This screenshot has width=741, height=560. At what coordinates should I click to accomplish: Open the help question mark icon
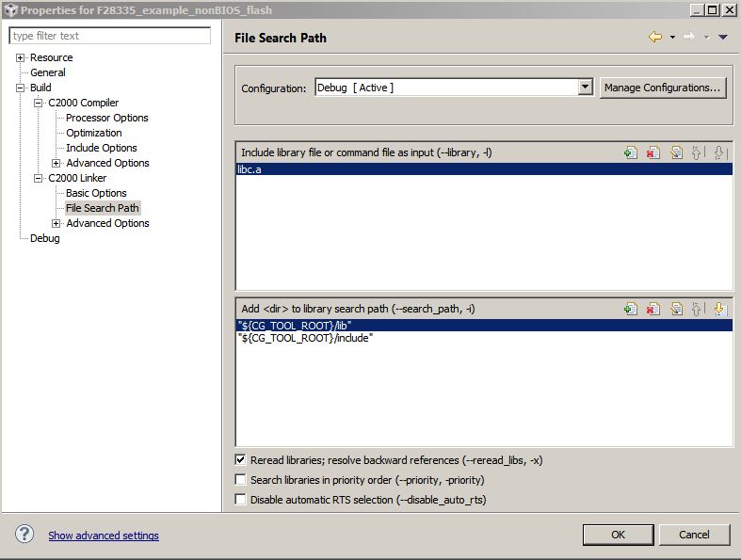click(x=24, y=534)
